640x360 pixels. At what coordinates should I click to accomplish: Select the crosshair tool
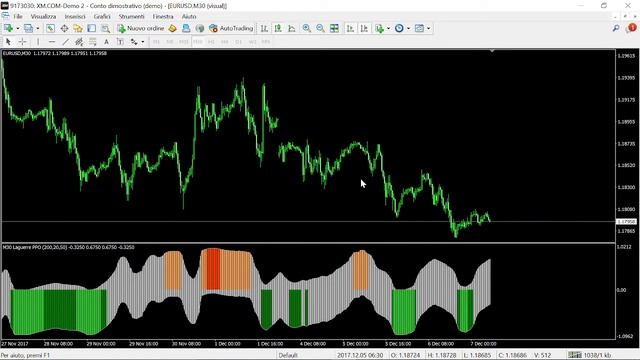click(x=22, y=42)
